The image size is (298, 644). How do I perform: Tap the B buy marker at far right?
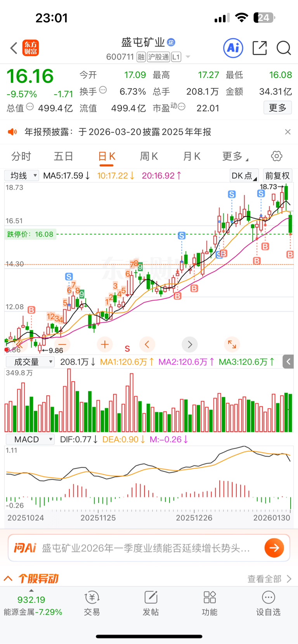click(x=290, y=254)
